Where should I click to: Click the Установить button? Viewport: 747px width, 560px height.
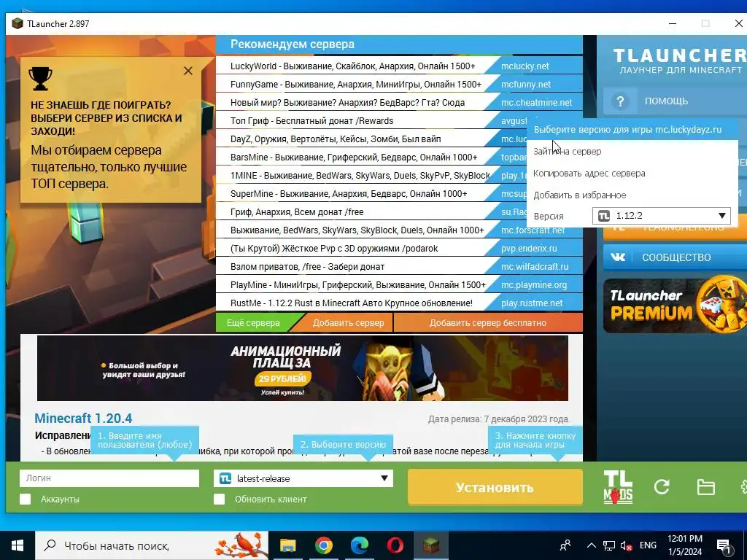(x=495, y=487)
